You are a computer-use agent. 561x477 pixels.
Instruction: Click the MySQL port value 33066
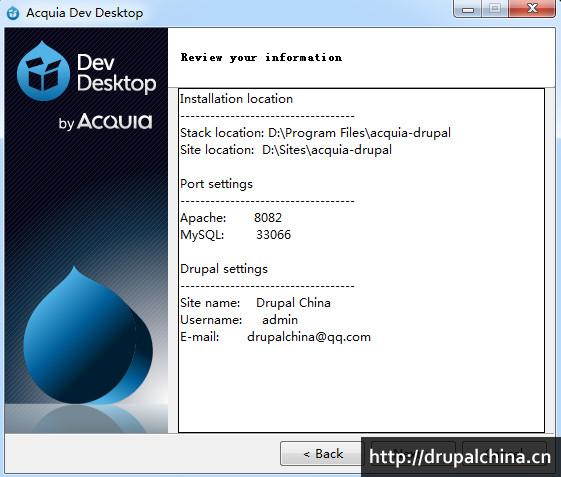click(273, 235)
